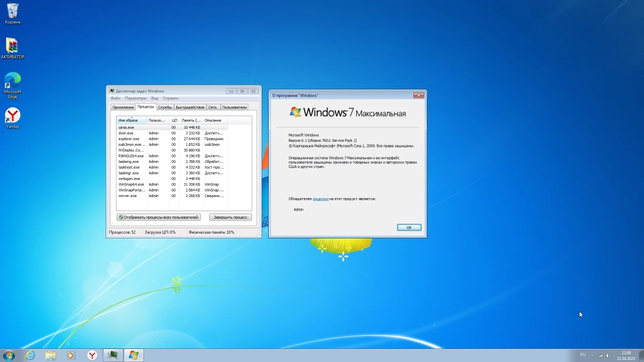Image resolution: width=644 pixels, height=362 pixels.
Task: Click the Windows 7 Максимальная logo banner
Action: (347, 113)
